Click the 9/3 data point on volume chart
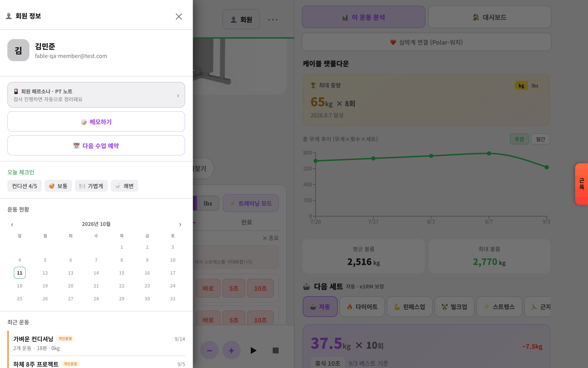588x368 pixels. pyautogui.click(x=546, y=167)
